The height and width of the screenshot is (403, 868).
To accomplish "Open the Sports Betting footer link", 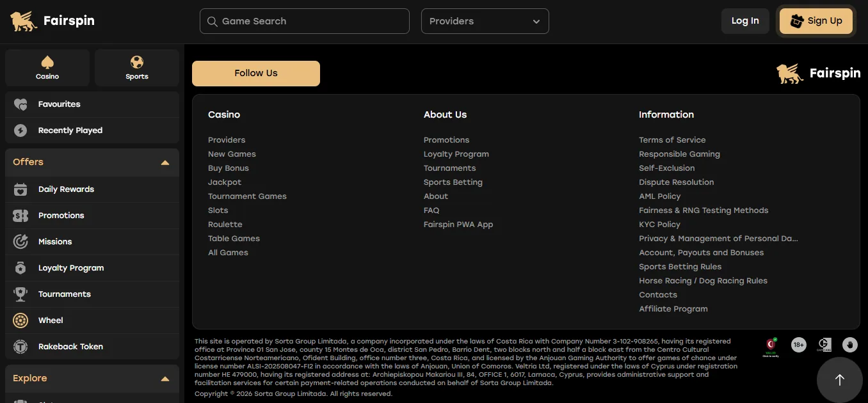I will click(x=453, y=182).
